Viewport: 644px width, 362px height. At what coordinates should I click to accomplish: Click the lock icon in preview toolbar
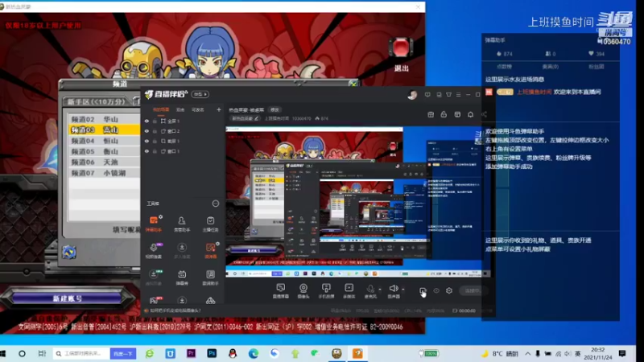point(444,114)
